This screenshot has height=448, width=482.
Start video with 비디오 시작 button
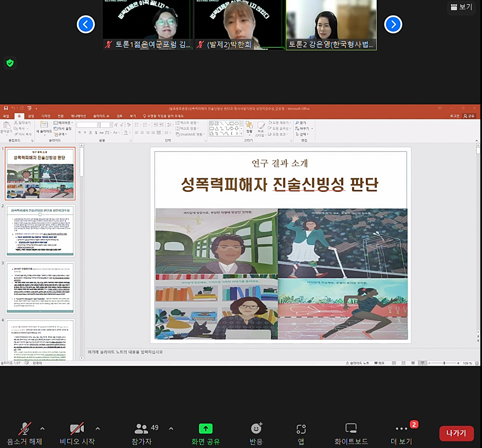(x=77, y=433)
